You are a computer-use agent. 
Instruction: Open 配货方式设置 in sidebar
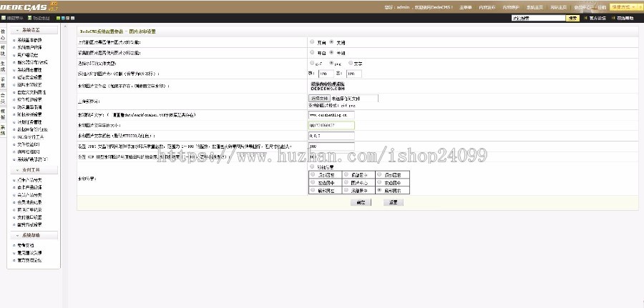(x=29, y=224)
